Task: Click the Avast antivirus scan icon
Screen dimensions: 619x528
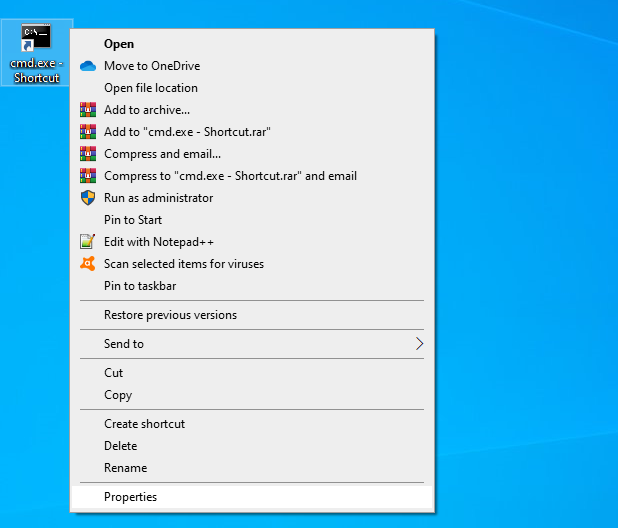Action: [x=88, y=264]
